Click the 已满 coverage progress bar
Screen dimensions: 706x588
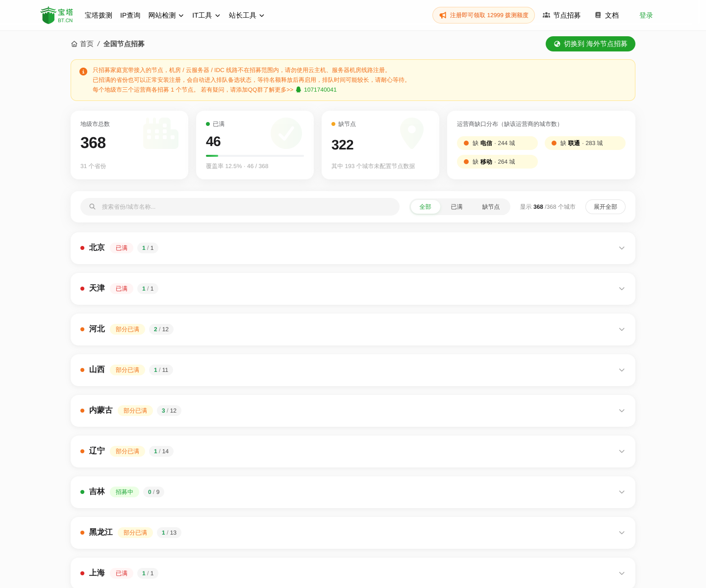point(255,156)
